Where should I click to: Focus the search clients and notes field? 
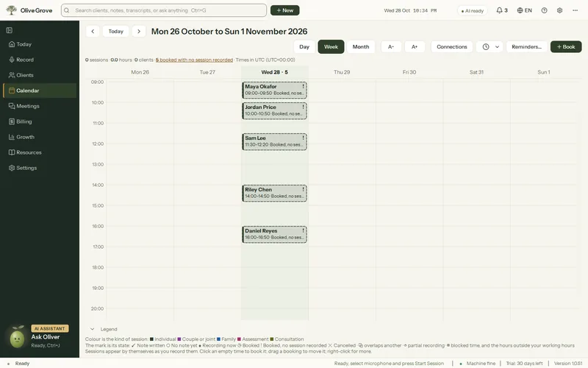(x=164, y=10)
